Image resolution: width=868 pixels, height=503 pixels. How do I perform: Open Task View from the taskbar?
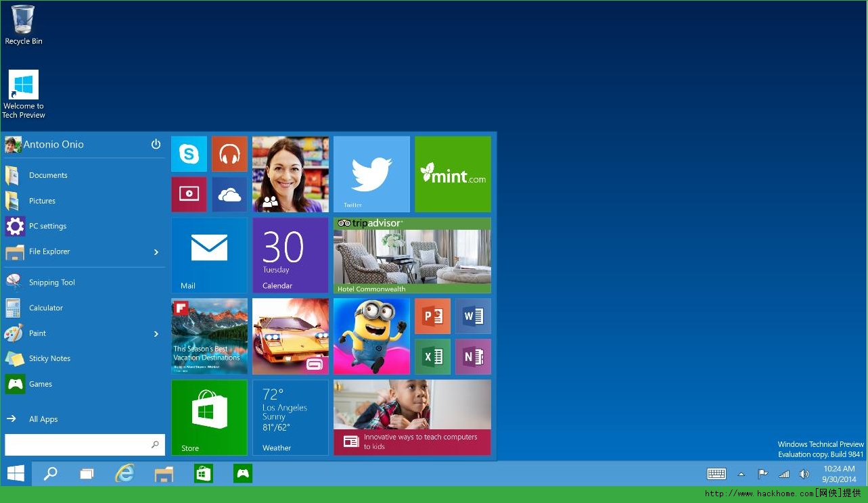tap(87, 473)
